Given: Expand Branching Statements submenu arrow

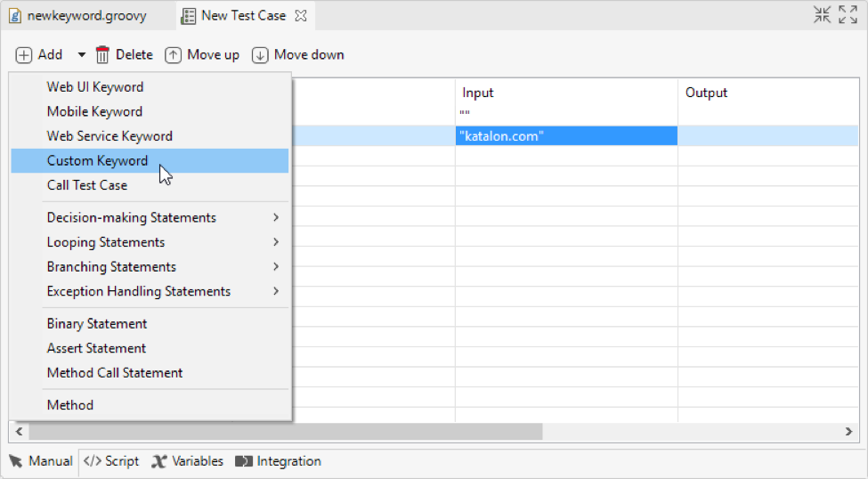Looking at the screenshot, I should point(276,266).
